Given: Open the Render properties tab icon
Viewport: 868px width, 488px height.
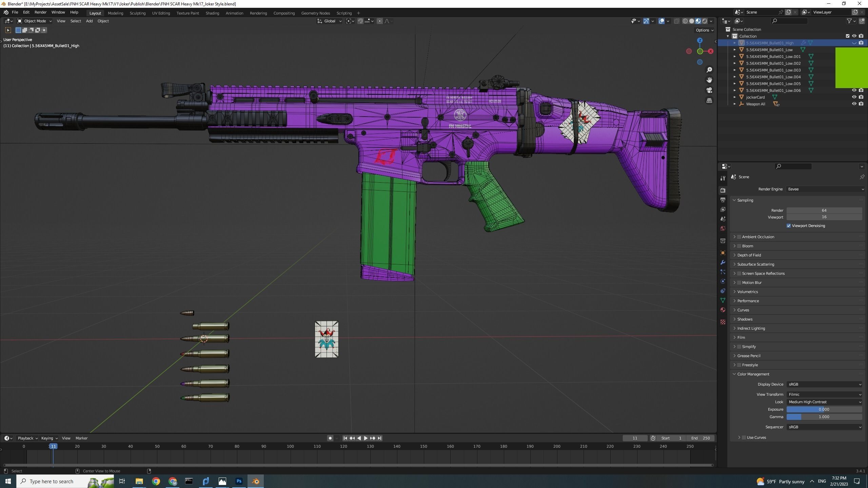Looking at the screenshot, I should pyautogui.click(x=723, y=190).
